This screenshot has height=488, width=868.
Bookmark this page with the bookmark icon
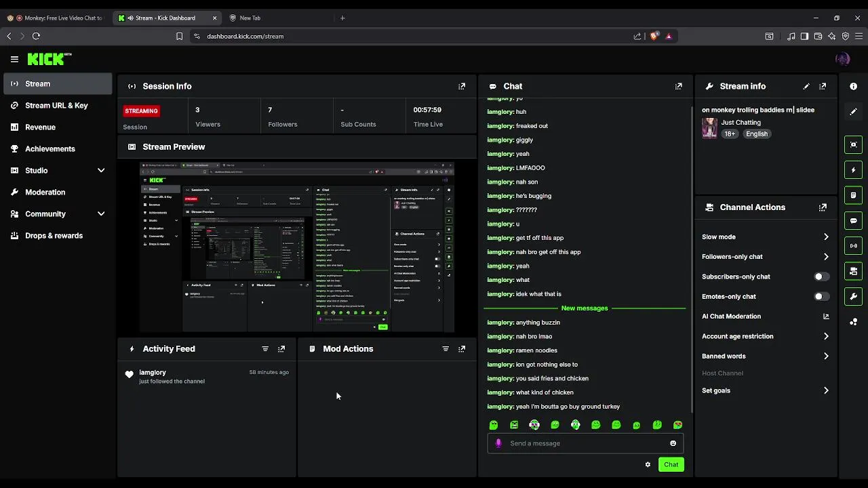click(x=179, y=36)
